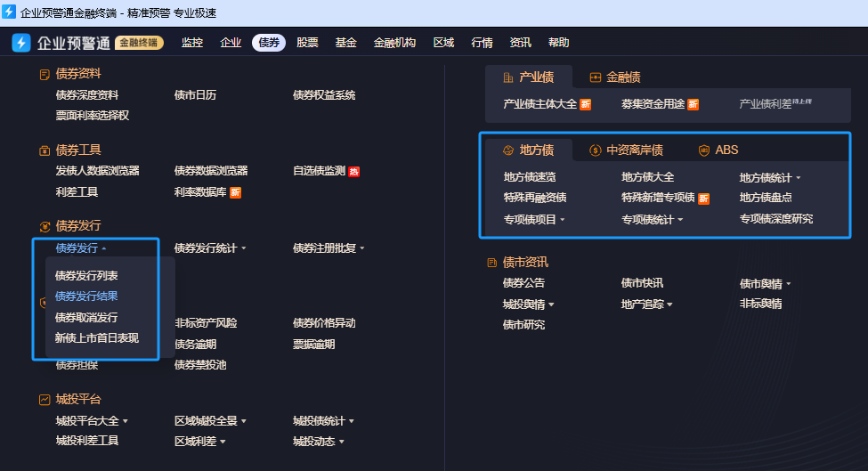Viewport: 868px width, 471px height.
Task: Click the 中资离岸债 dollar icon
Action: coord(595,150)
